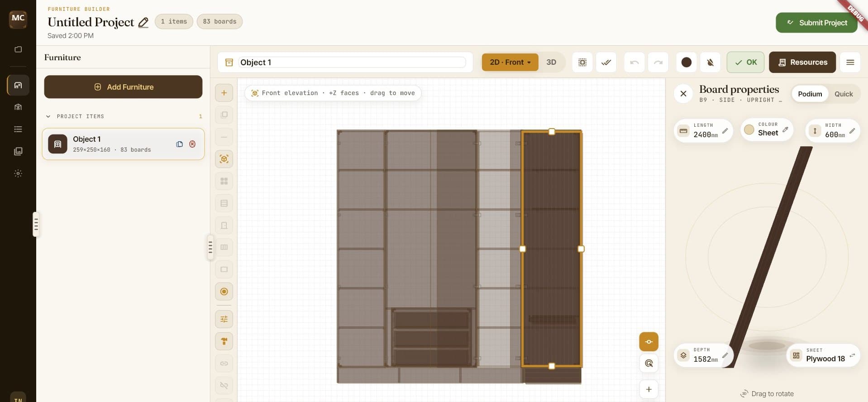Open the Resources panel

tap(802, 62)
